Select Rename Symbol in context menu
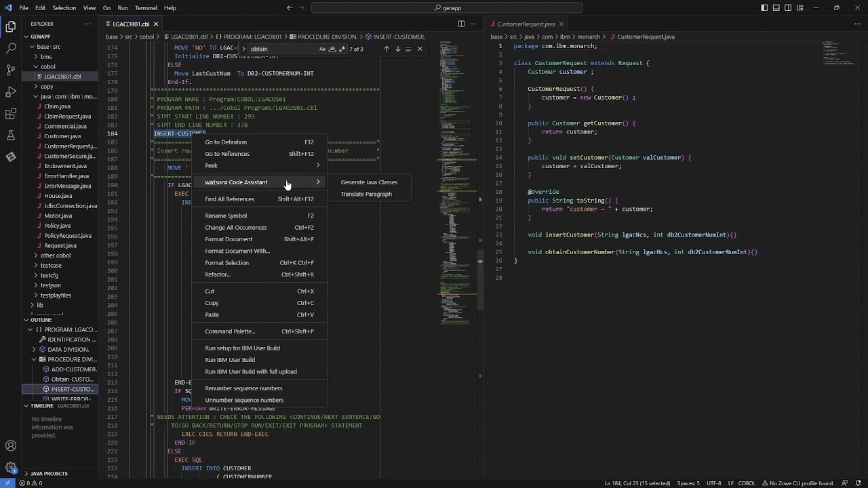Image resolution: width=868 pixels, height=488 pixels. coord(226,216)
